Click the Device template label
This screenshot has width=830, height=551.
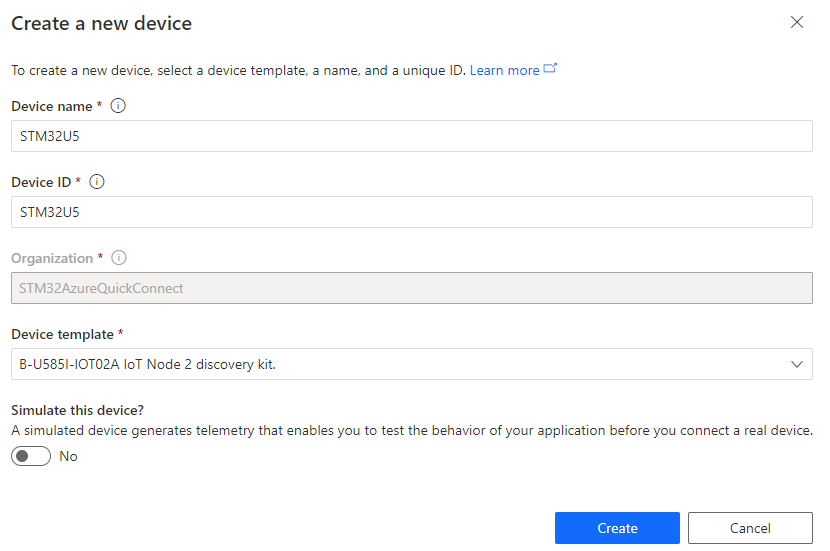[x=62, y=335]
